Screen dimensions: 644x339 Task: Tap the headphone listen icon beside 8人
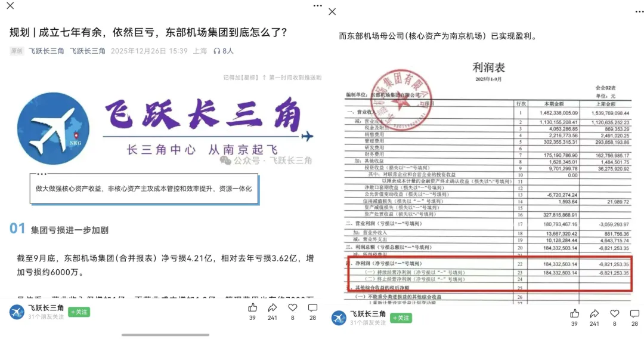pos(217,51)
